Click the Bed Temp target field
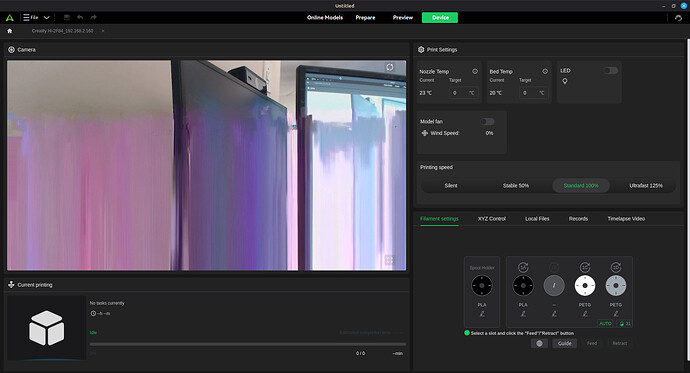This screenshot has height=373, width=690. click(x=533, y=93)
